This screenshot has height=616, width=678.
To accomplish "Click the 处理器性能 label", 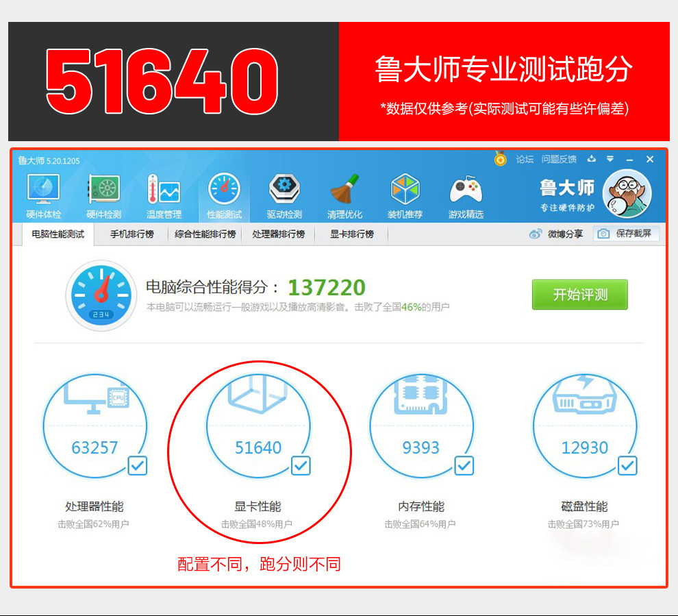I will click(95, 506).
